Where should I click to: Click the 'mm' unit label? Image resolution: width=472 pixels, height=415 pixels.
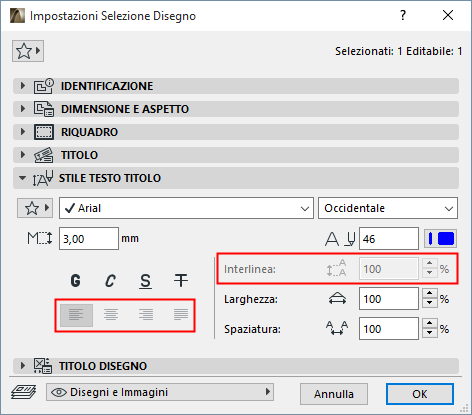click(130, 239)
